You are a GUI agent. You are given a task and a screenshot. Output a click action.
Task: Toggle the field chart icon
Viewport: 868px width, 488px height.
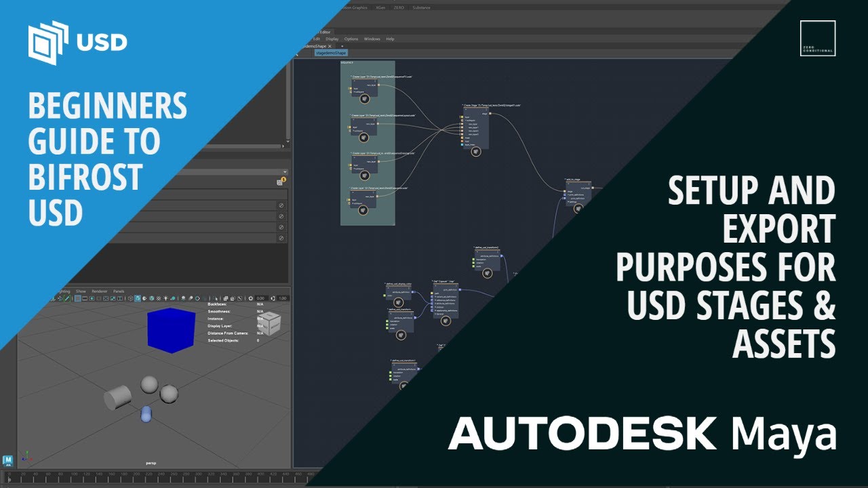[106, 298]
